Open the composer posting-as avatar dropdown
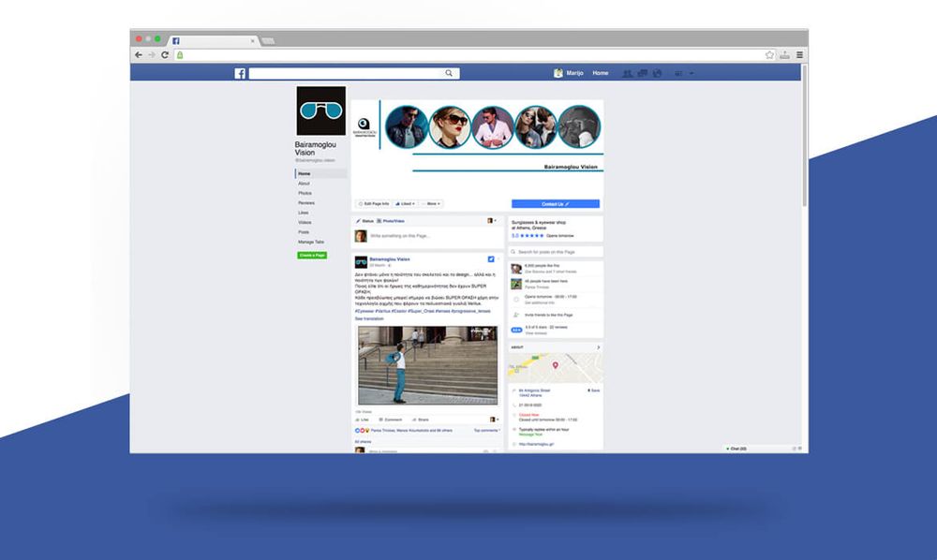Image resolution: width=937 pixels, height=560 pixels. (x=491, y=221)
